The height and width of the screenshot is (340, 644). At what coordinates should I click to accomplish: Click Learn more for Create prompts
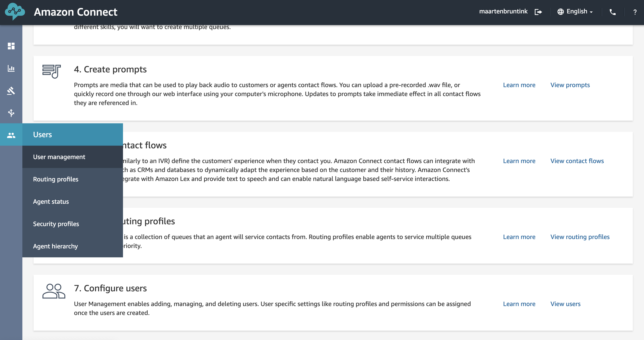pyautogui.click(x=519, y=85)
